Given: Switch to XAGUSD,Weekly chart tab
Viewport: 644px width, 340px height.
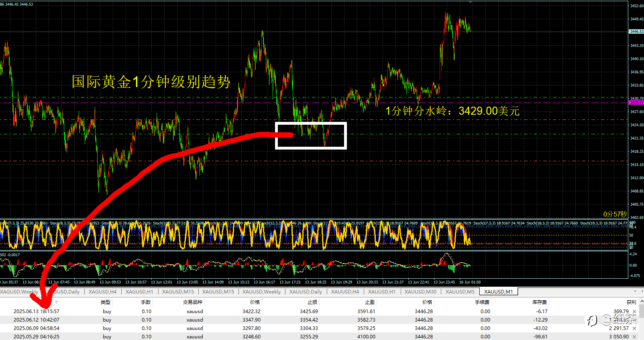Looking at the screenshot, I should (x=19, y=292).
